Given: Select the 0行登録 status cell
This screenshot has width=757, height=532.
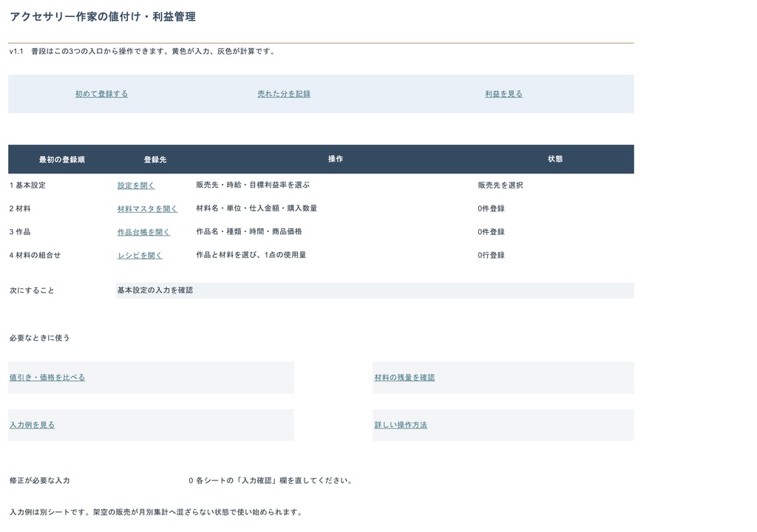Looking at the screenshot, I should pyautogui.click(x=491, y=255).
